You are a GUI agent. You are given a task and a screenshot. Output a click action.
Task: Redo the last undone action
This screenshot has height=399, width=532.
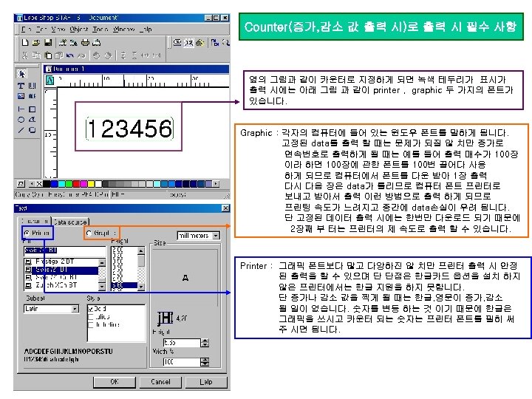[82, 55]
